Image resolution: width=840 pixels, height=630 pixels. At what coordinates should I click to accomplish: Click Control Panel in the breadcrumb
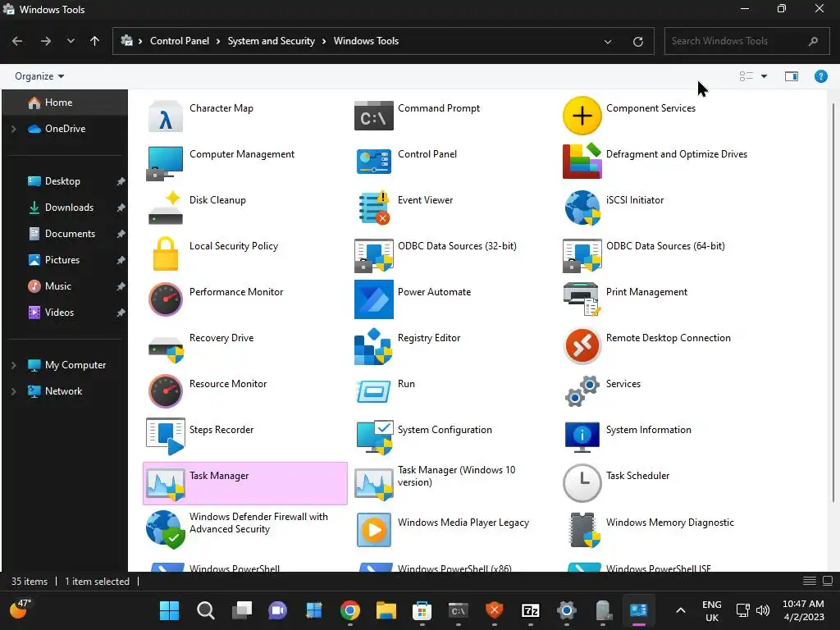[180, 41]
